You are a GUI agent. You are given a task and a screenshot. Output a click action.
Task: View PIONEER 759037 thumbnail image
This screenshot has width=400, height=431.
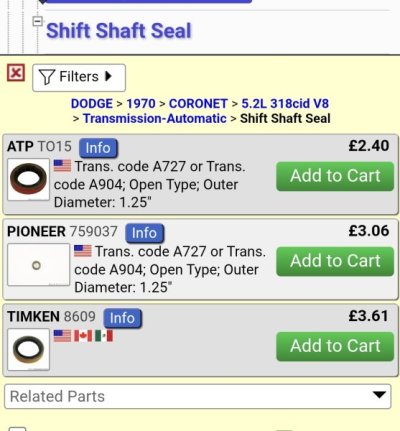coord(38,265)
